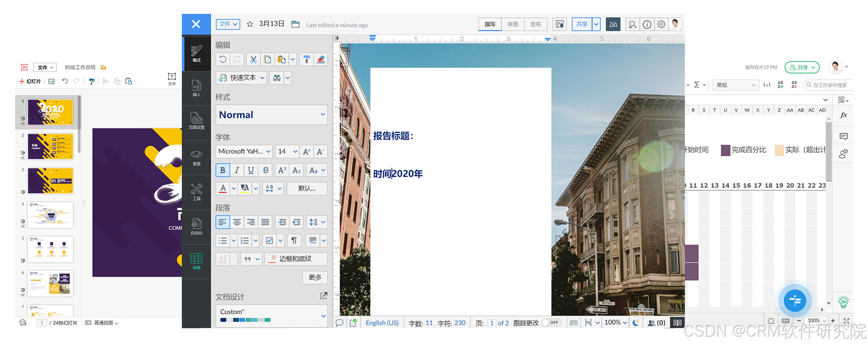Add a new 幻灯片 in Show
The width and height of the screenshot is (868, 345).
point(30,81)
